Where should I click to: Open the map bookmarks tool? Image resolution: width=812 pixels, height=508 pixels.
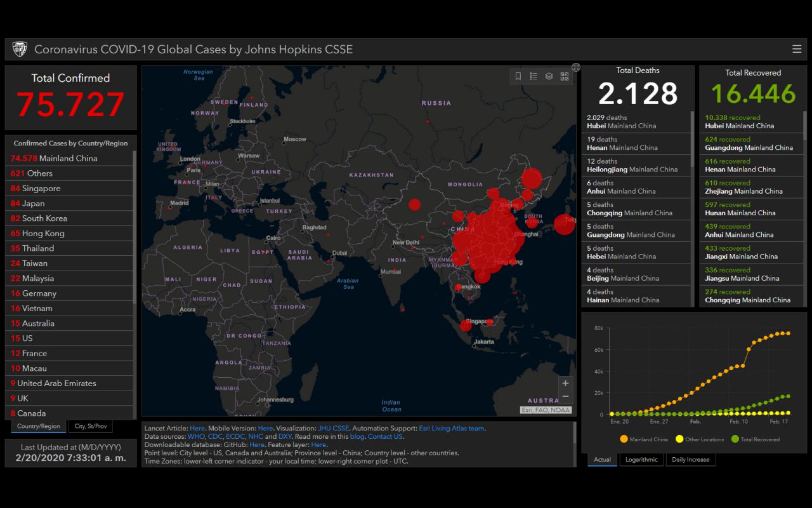pyautogui.click(x=518, y=76)
